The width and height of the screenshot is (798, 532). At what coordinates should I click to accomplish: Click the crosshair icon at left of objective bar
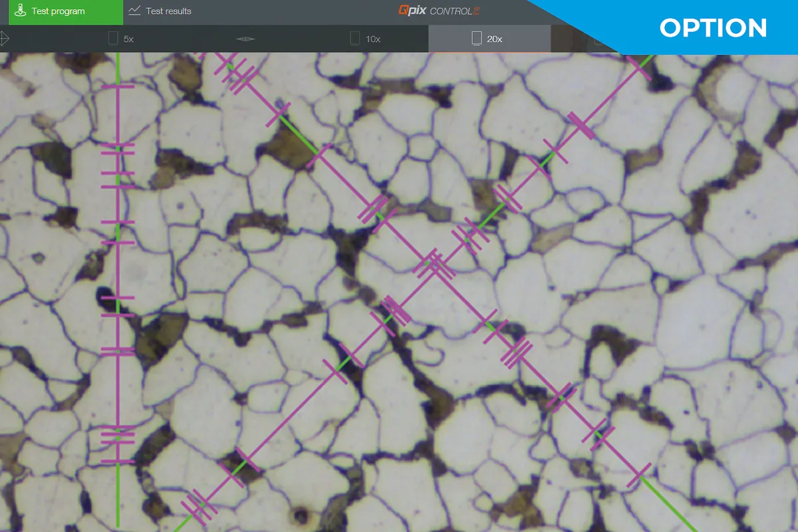click(x=3, y=39)
